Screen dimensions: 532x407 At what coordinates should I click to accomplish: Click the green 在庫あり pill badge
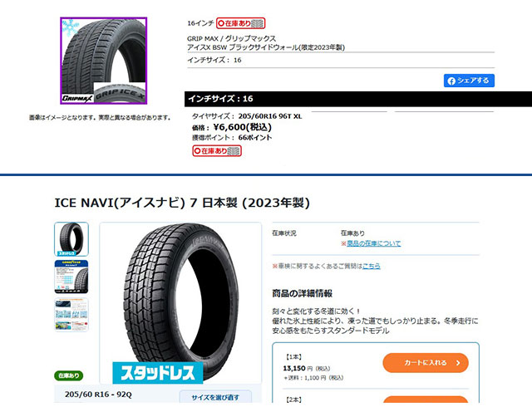68,375
